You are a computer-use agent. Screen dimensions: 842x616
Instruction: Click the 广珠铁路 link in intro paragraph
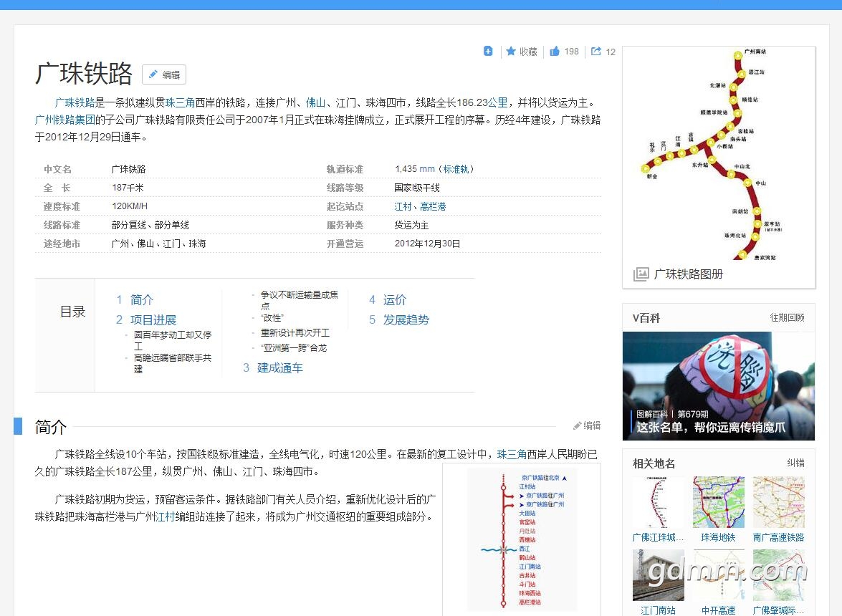tap(75, 102)
